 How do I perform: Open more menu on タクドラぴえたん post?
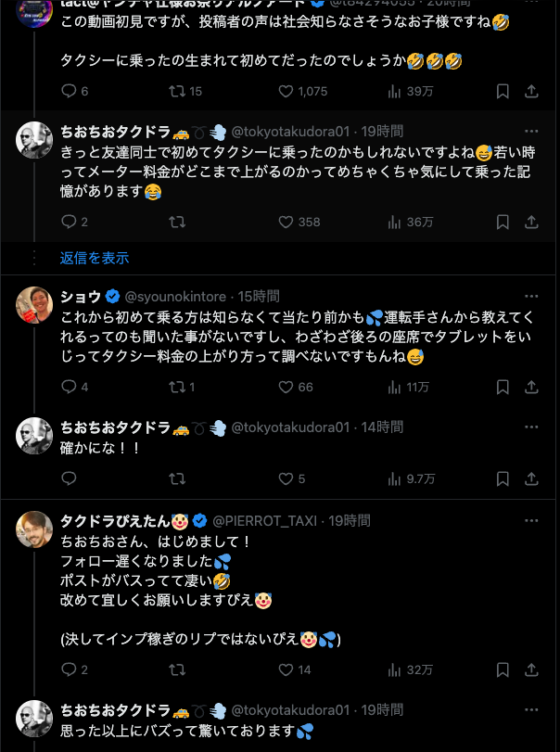pos(531,520)
